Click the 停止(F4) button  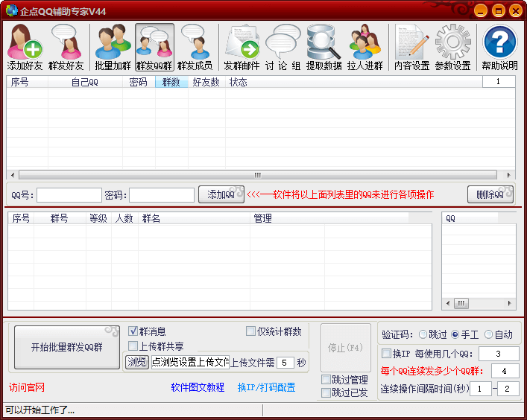click(x=346, y=348)
